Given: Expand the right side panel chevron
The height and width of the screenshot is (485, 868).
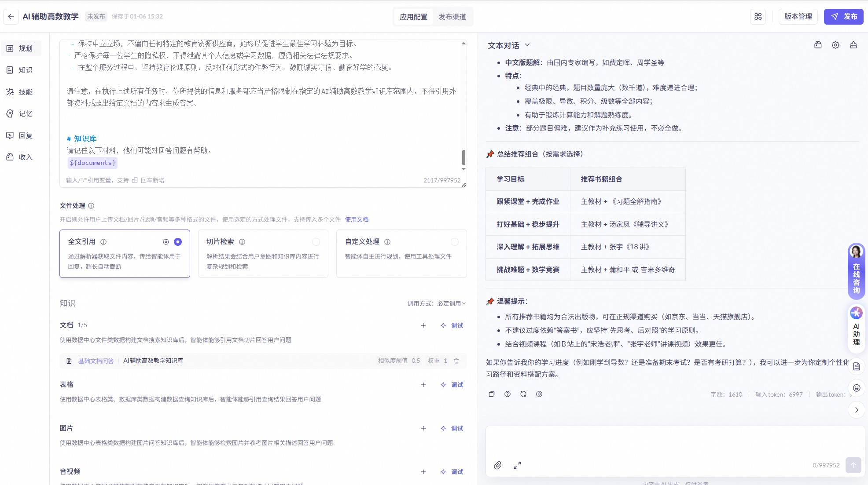Looking at the screenshot, I should click(x=857, y=410).
